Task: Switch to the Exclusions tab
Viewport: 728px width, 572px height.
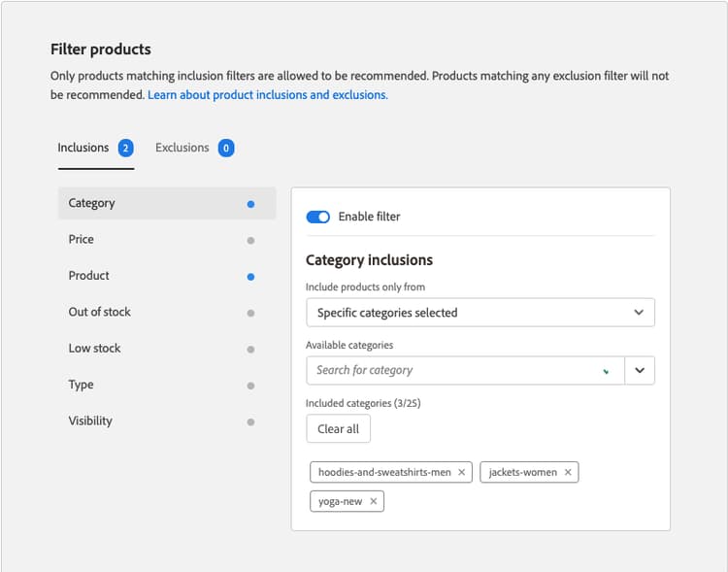Action: pyautogui.click(x=182, y=148)
